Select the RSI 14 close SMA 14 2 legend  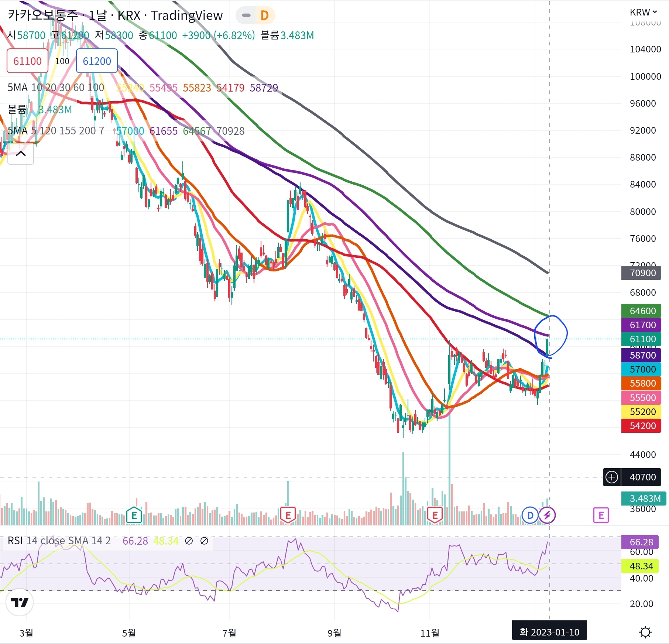pyautogui.click(x=59, y=541)
